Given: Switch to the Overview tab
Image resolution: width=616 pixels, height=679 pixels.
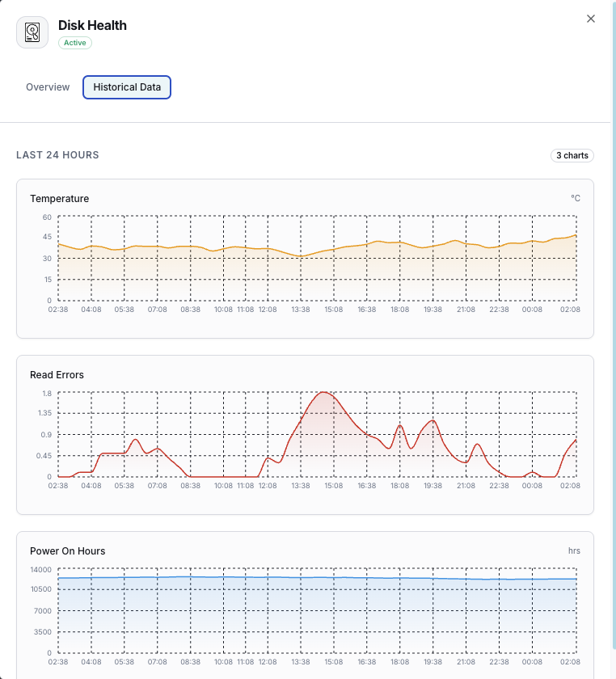Looking at the screenshot, I should [48, 87].
